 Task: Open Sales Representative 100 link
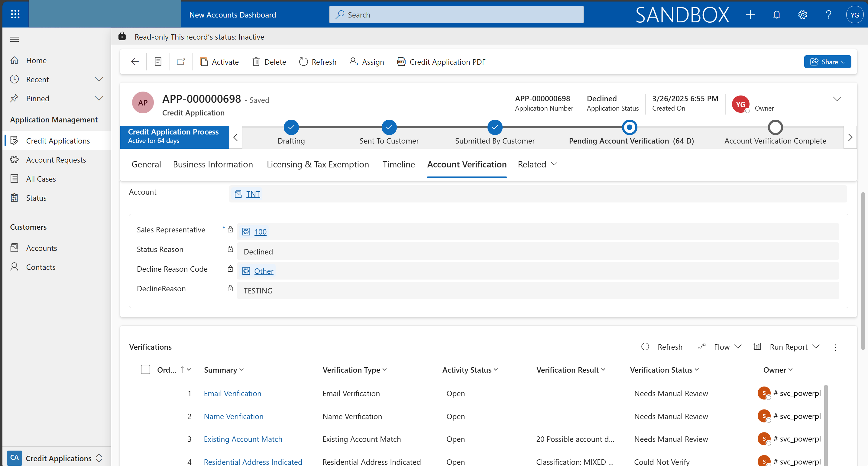click(260, 232)
